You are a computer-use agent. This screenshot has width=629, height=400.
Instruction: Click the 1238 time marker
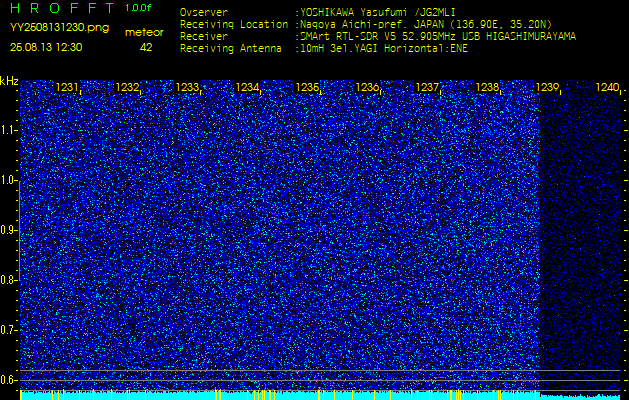point(487,87)
